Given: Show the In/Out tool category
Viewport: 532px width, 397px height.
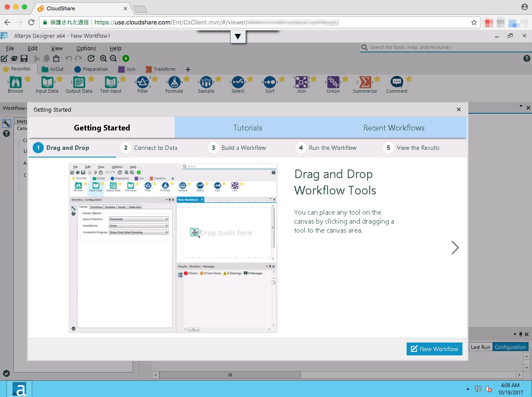Looking at the screenshot, I should (x=52, y=69).
